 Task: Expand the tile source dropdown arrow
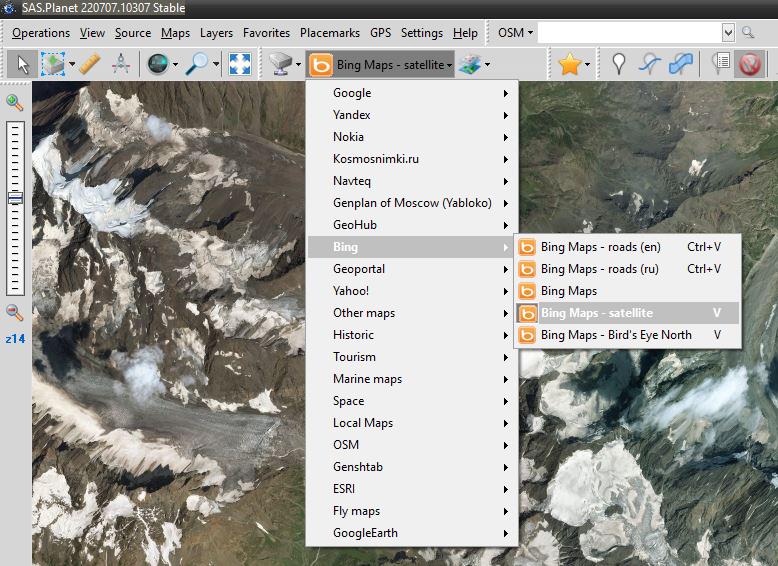298,64
